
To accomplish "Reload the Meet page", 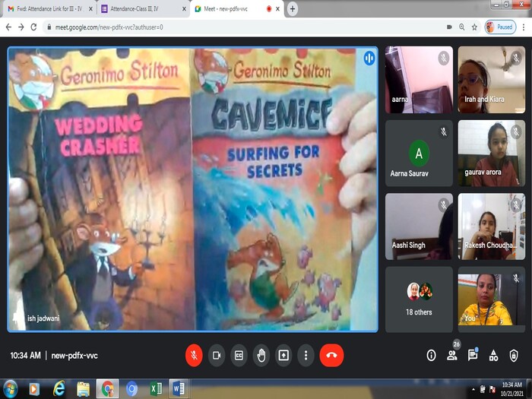I will 33,27.
